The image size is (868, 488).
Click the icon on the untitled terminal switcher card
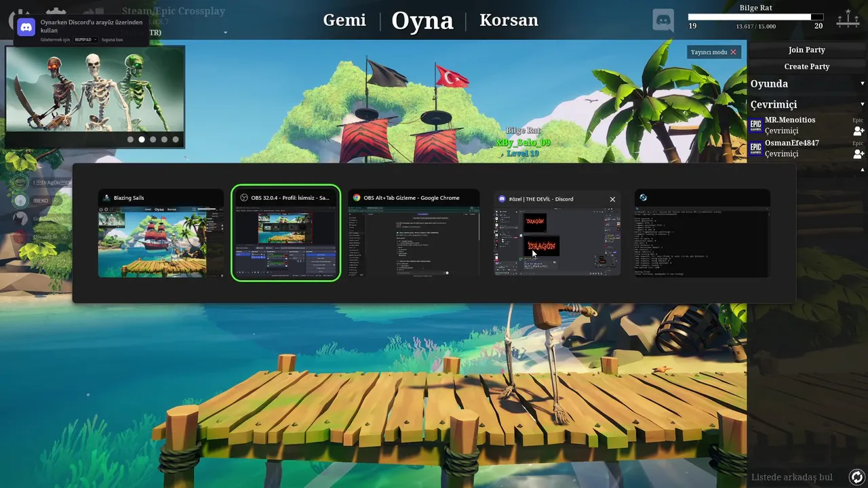[x=643, y=198]
